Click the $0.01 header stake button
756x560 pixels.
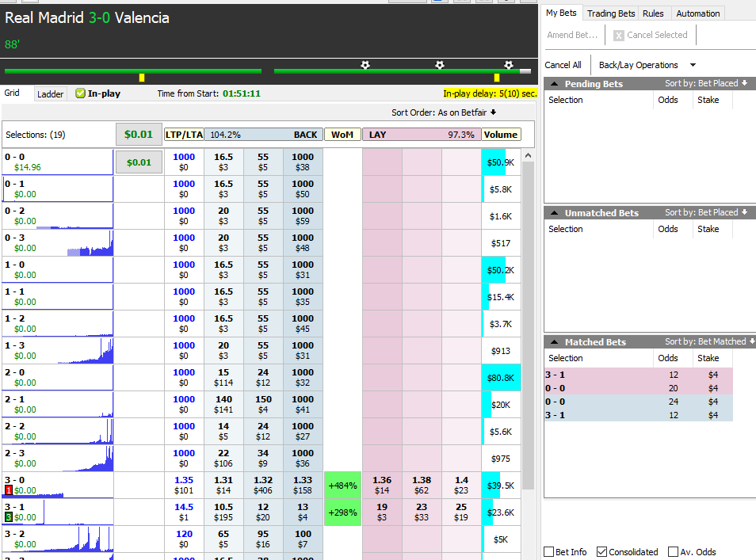click(139, 135)
